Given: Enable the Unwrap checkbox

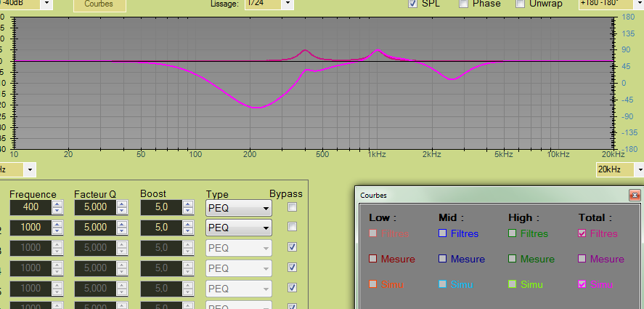Looking at the screenshot, I should point(520,4).
